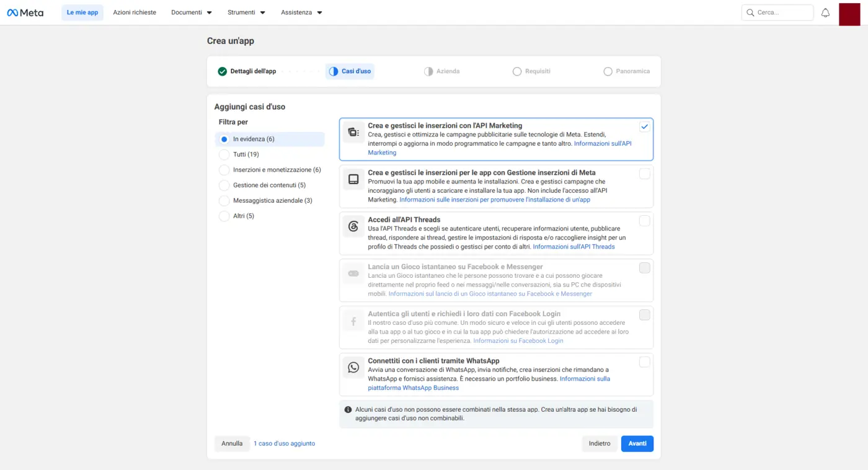The width and height of the screenshot is (868, 470).
Task: Select the Tutti (19) filter
Action: pos(270,154)
